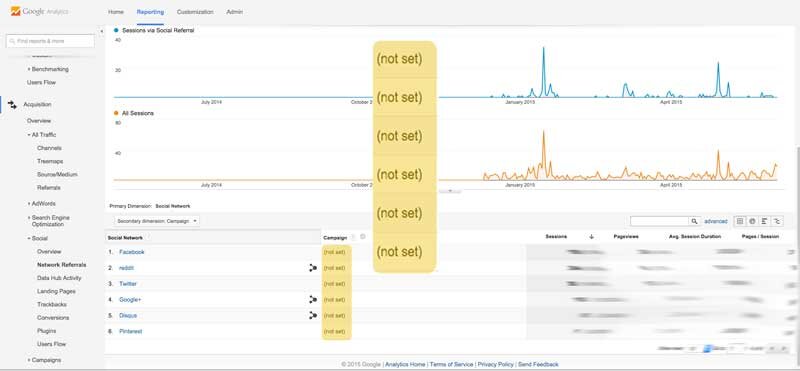This screenshot has width=800, height=371.
Task: Open the Trackbacks report
Action: pyautogui.click(x=52, y=305)
